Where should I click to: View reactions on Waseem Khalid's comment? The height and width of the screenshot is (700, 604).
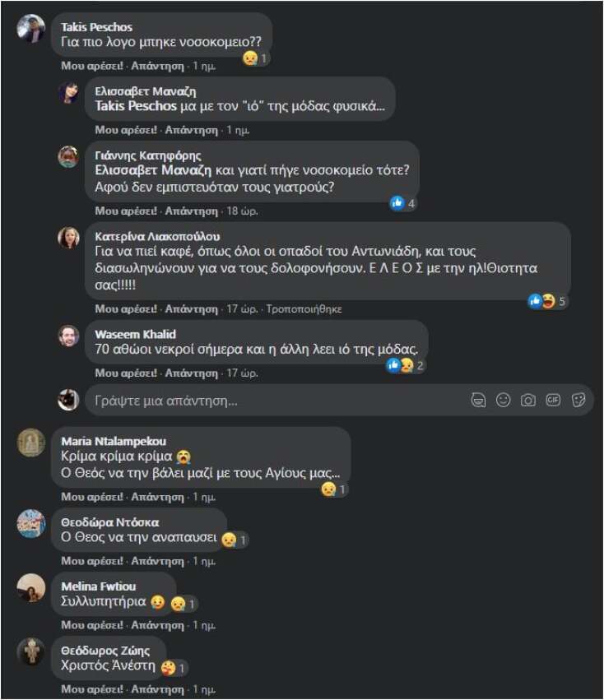click(406, 365)
